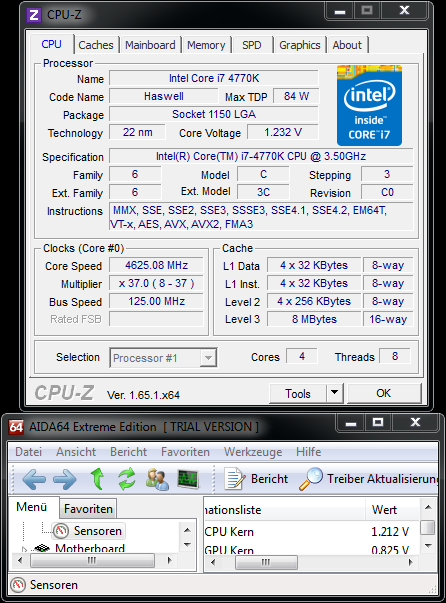Viewport: 446px width, 603px height.
Task: Click the Bus Speed 125.00 MHz value
Action: click(x=156, y=301)
